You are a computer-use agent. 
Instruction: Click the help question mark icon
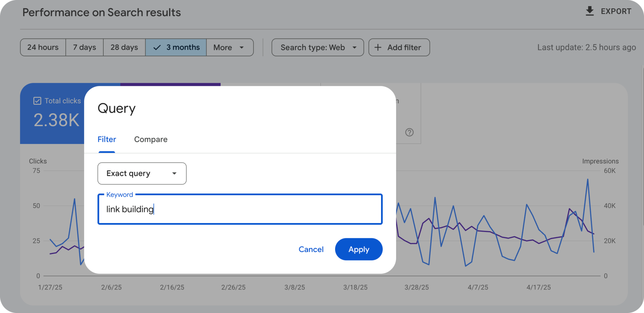click(409, 132)
